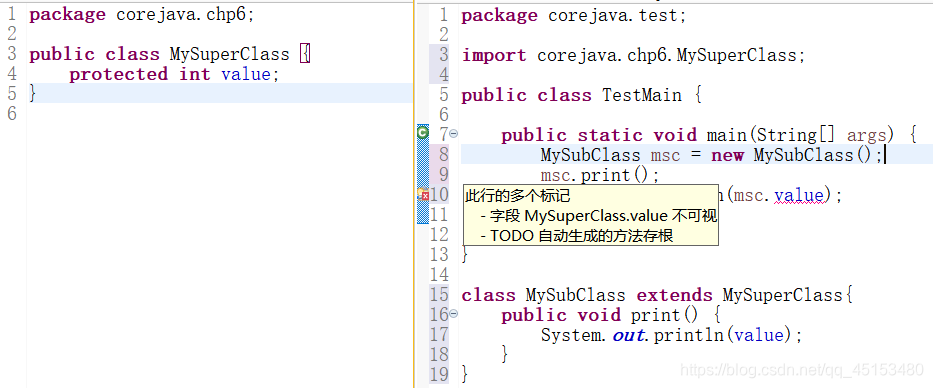Click 'MySuperClass' after extends on line 15
This screenshot has width=933, height=388.
click(x=783, y=295)
